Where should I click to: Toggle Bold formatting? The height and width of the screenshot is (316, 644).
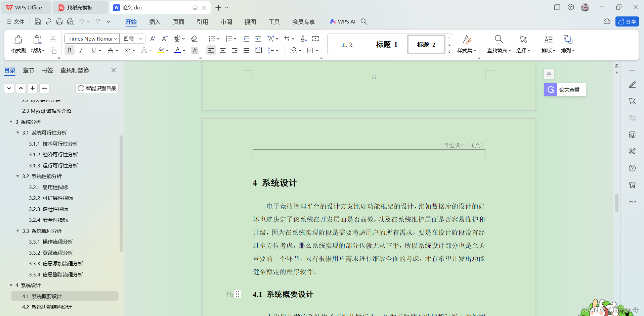click(70, 50)
